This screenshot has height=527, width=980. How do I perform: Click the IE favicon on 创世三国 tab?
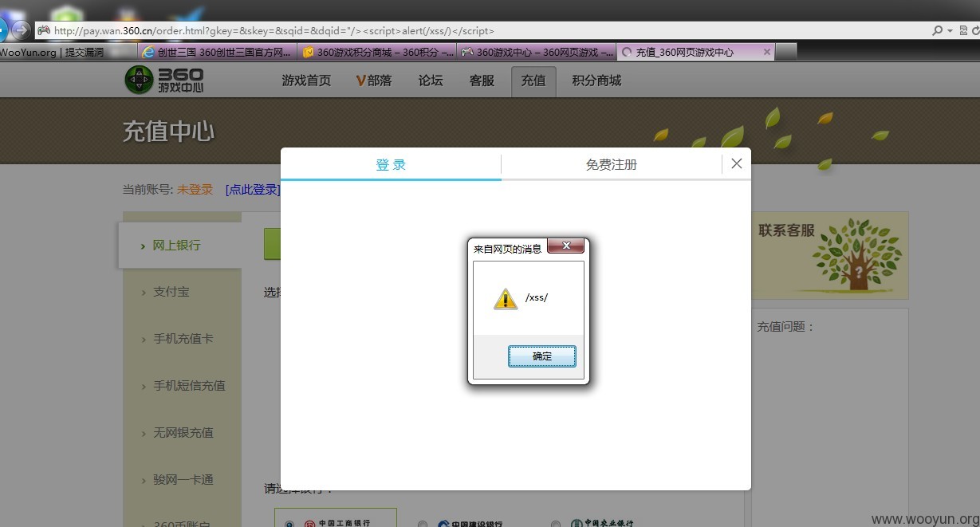coord(148,53)
